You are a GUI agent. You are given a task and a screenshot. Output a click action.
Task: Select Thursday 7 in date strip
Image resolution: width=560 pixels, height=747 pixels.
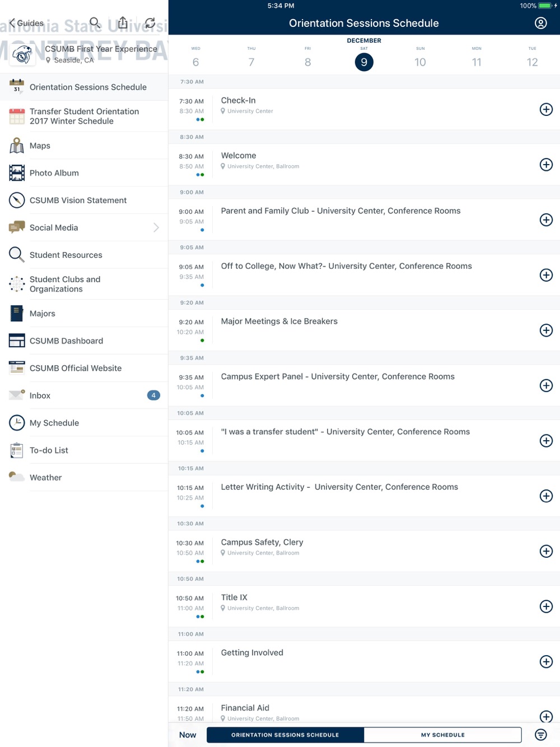251,58
